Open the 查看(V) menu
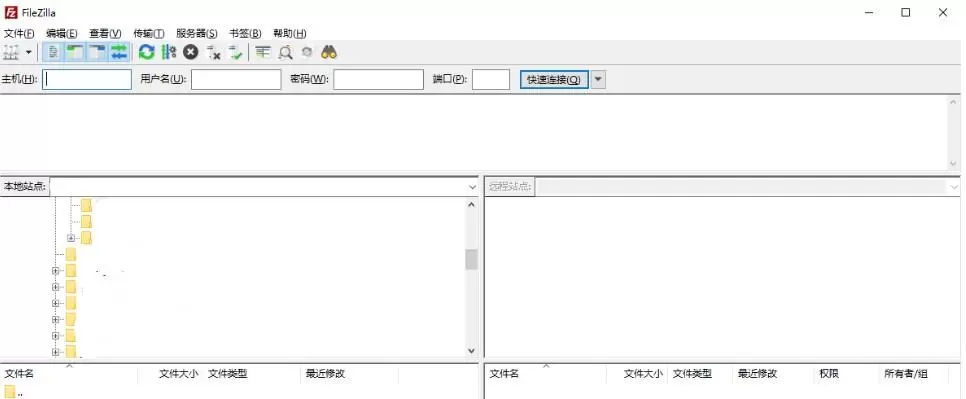Image resolution: width=966 pixels, height=399 pixels. [x=105, y=33]
